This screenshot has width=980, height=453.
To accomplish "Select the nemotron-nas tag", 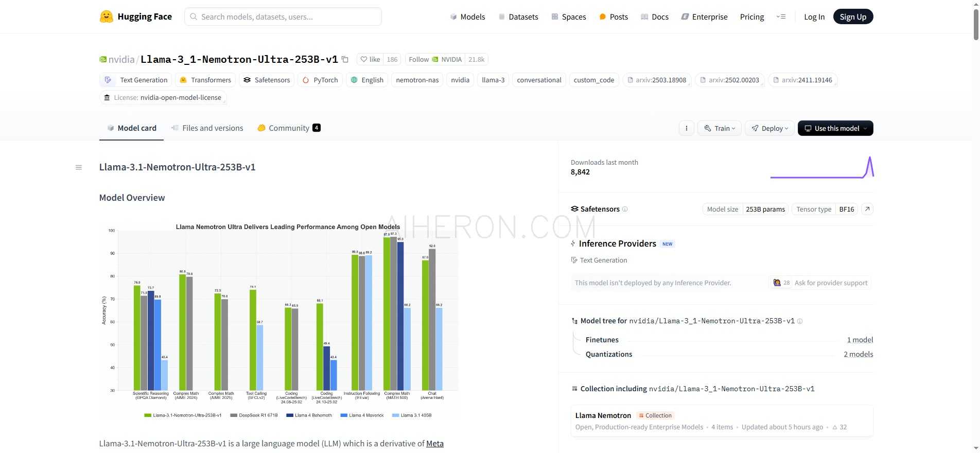I will point(417,80).
